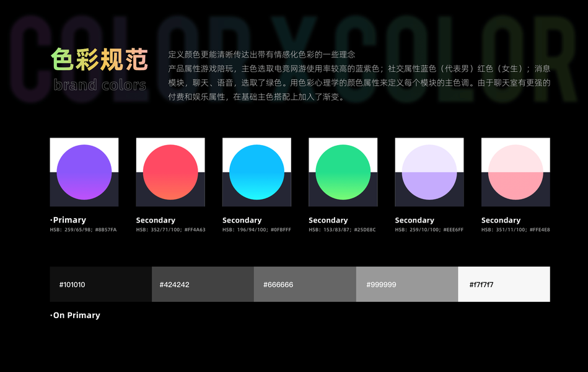Image resolution: width=588 pixels, height=372 pixels.
Task: Click the purple primary gradient circle swatch
Action: pos(84,172)
